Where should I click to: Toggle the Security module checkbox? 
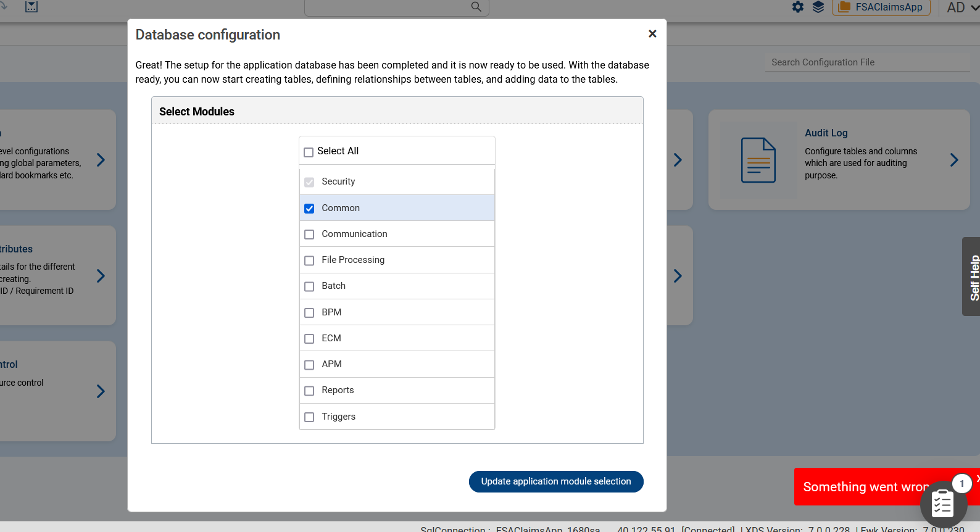coord(309,182)
